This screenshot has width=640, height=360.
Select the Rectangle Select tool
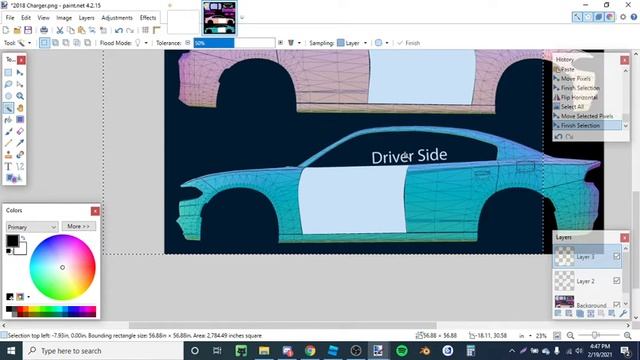8,73
